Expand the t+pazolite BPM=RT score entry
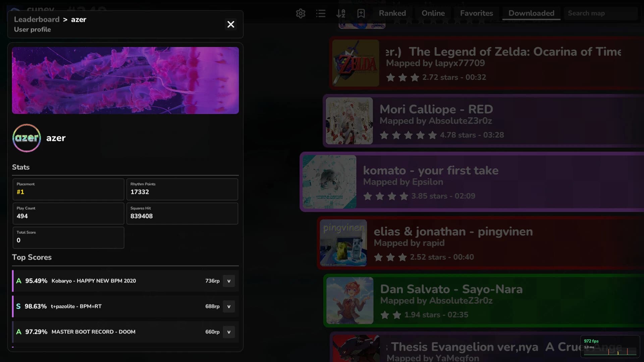The height and width of the screenshot is (362, 644). point(229,306)
